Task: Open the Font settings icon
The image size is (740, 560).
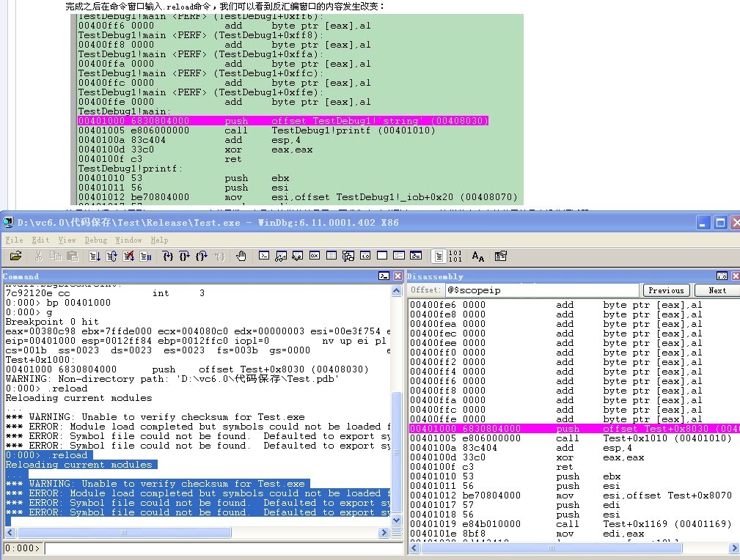Action: [x=478, y=256]
